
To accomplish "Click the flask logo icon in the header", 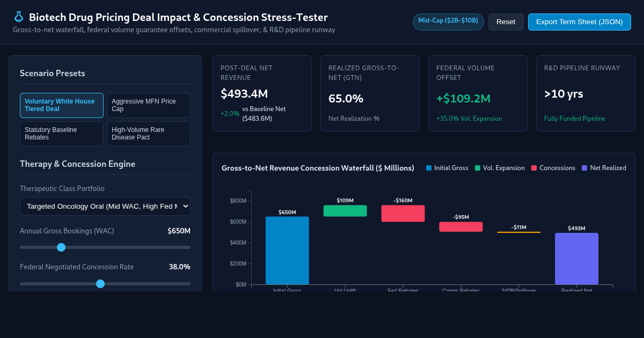I will tap(19, 17).
